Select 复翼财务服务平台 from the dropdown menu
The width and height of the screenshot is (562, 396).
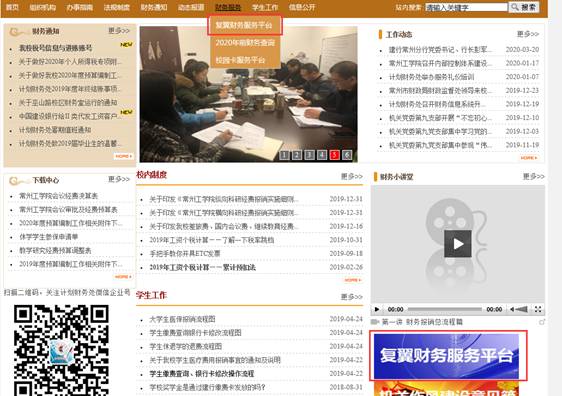point(244,25)
